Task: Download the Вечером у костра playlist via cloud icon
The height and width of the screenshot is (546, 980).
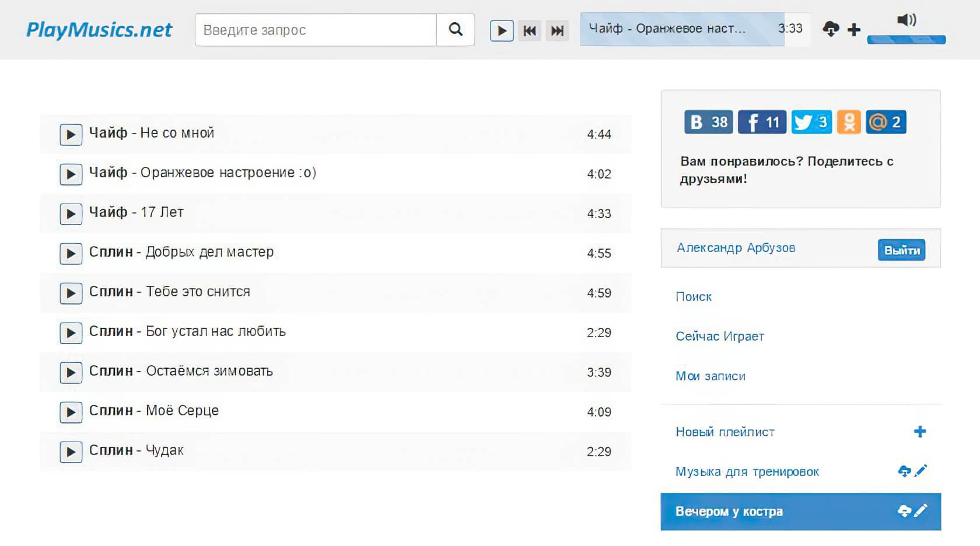Action: [x=904, y=511]
